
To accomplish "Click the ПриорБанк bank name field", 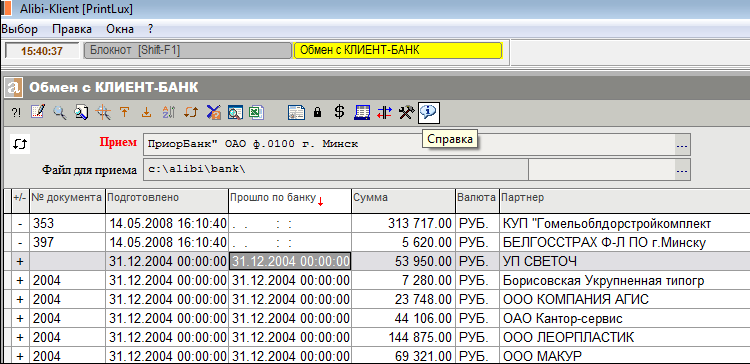I will coord(409,144).
